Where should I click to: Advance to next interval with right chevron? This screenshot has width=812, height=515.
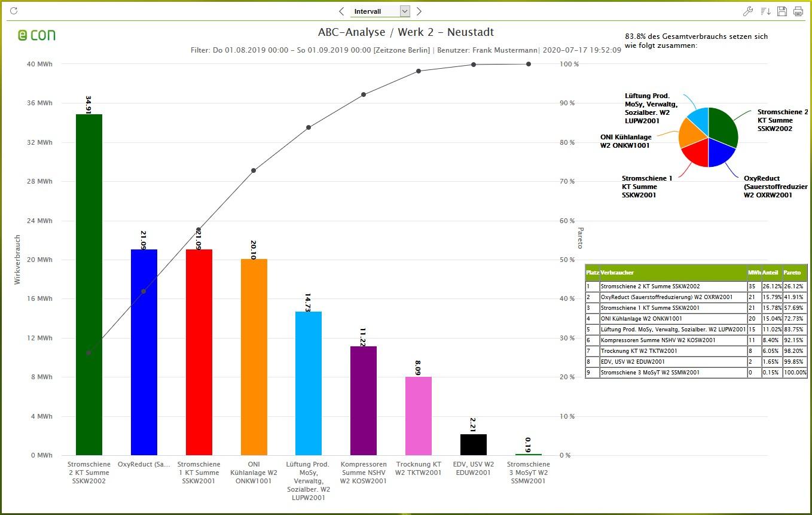(x=419, y=11)
